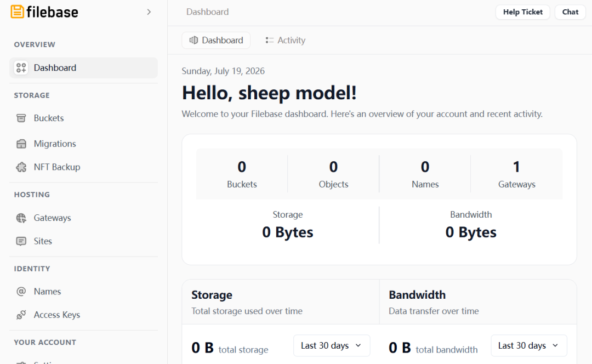
Task: Expand the Storage Last 30 days dropdown
Action: (332, 345)
